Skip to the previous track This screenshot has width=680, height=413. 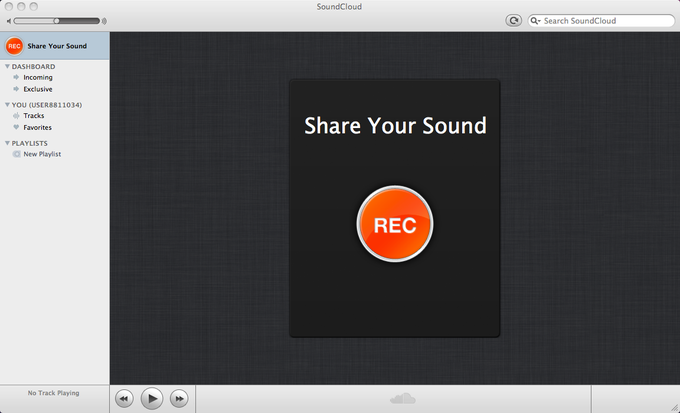124,398
